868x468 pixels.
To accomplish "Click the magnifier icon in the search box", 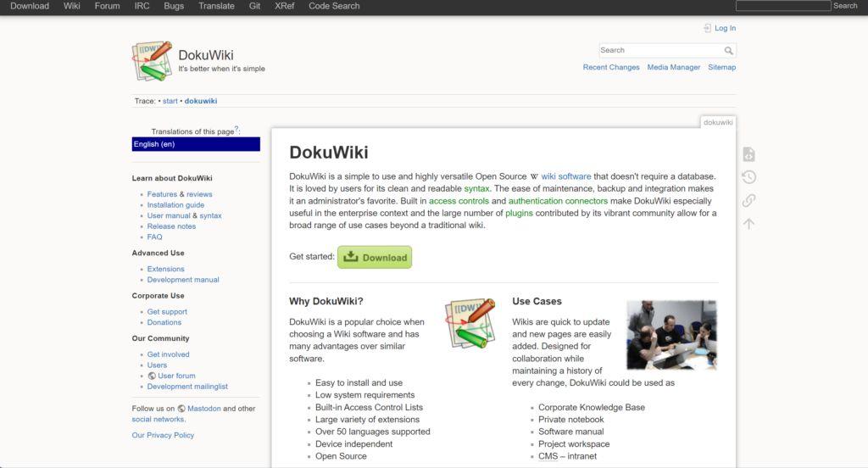I will 728,50.
